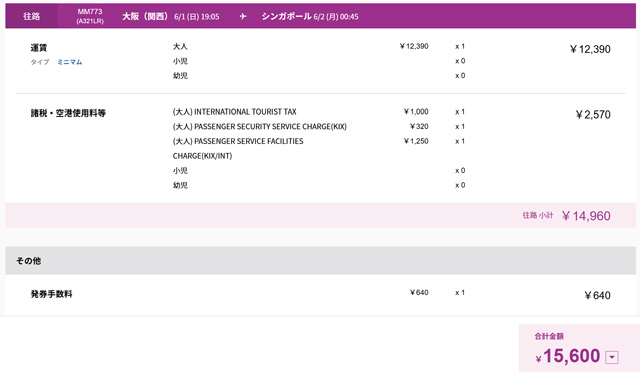This screenshot has width=640, height=374.
Task: Click the 往路 小計 ¥14,960 subtotal
Action: pos(566,216)
